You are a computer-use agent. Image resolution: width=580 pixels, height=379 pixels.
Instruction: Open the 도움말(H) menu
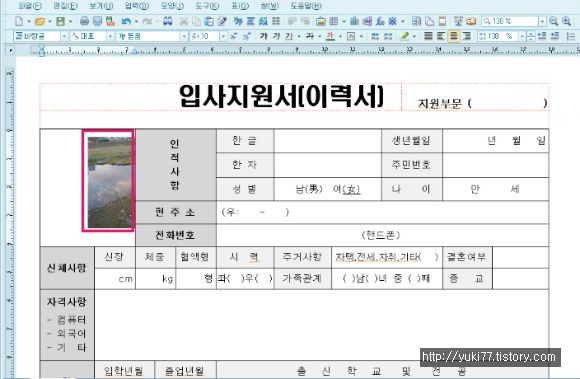coord(306,6)
